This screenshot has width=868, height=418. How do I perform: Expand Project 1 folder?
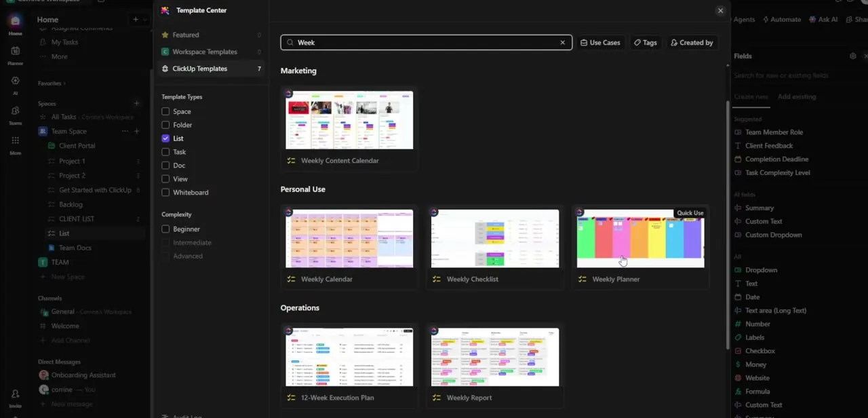pyautogui.click(x=71, y=161)
